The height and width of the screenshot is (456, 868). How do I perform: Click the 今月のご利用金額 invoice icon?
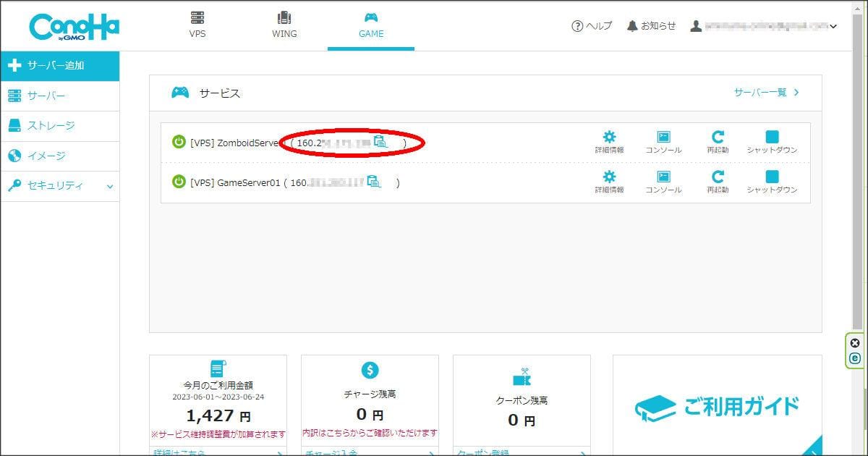218,369
